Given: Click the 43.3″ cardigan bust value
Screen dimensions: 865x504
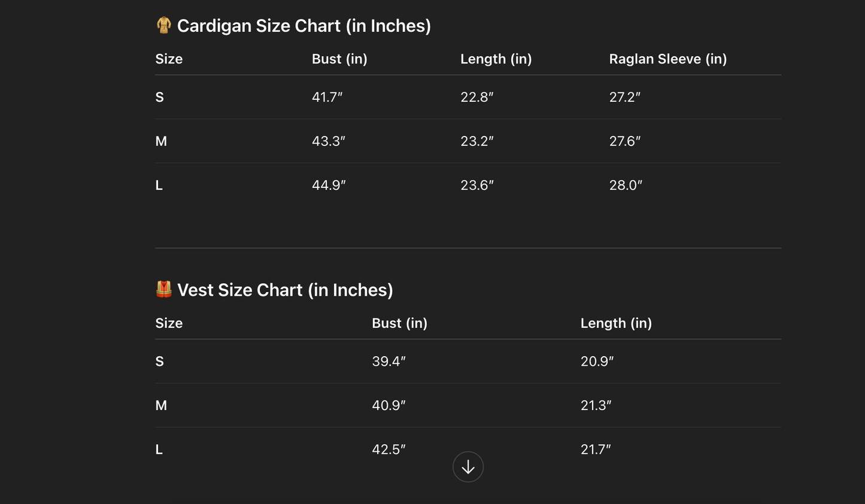Looking at the screenshot, I should 328,141.
